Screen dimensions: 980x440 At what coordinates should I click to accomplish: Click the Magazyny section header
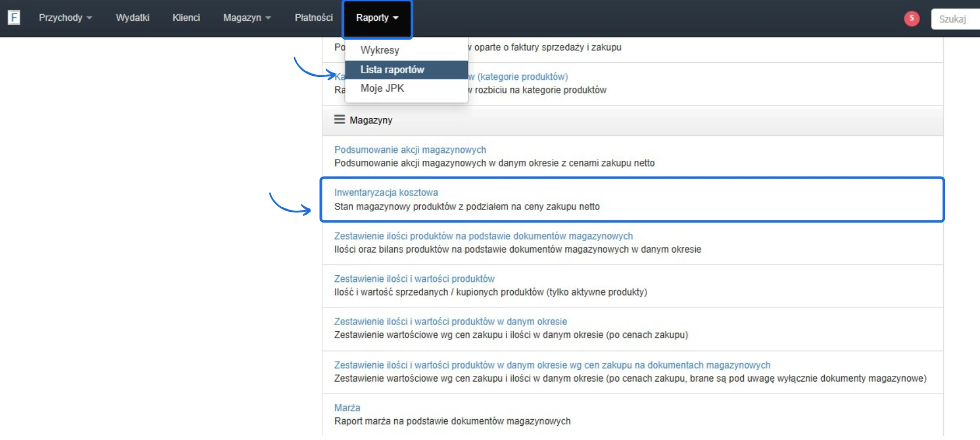pos(633,120)
